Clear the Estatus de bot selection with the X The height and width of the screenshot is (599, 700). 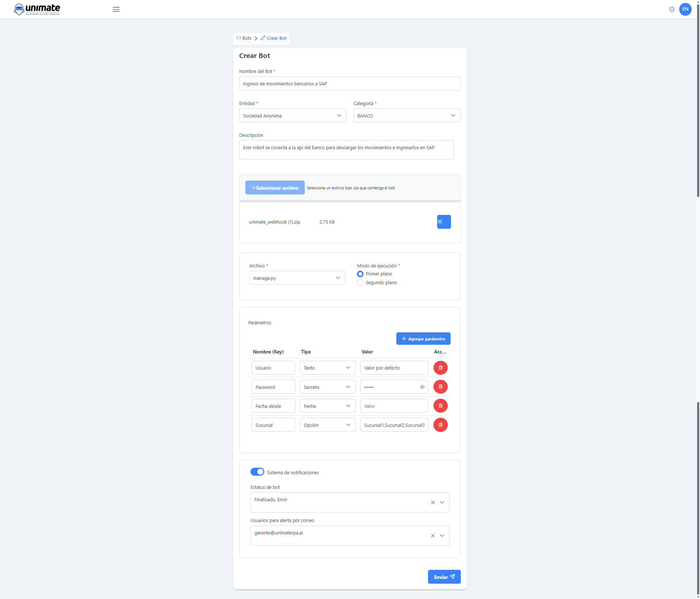pos(432,502)
